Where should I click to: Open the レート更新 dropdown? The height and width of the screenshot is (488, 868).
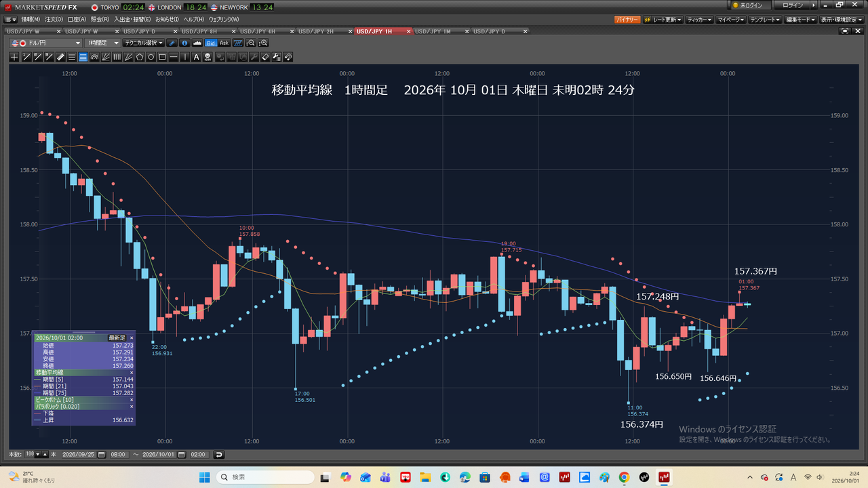pos(663,20)
